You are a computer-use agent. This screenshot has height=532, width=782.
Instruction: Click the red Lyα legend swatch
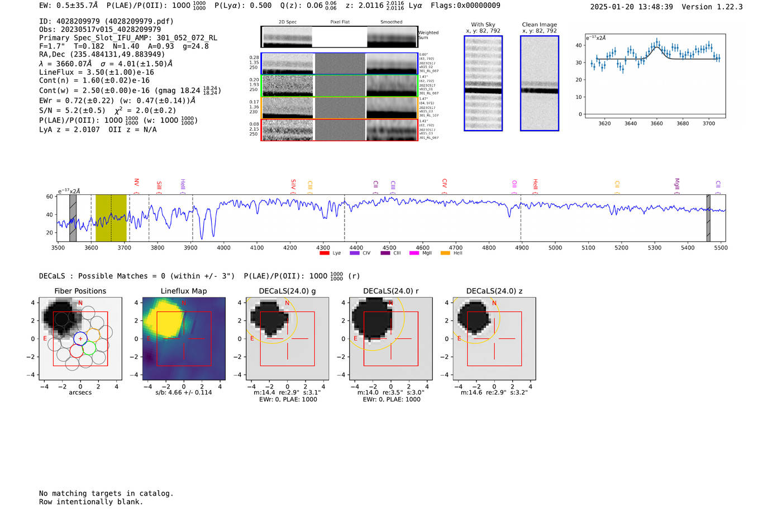[324, 253]
